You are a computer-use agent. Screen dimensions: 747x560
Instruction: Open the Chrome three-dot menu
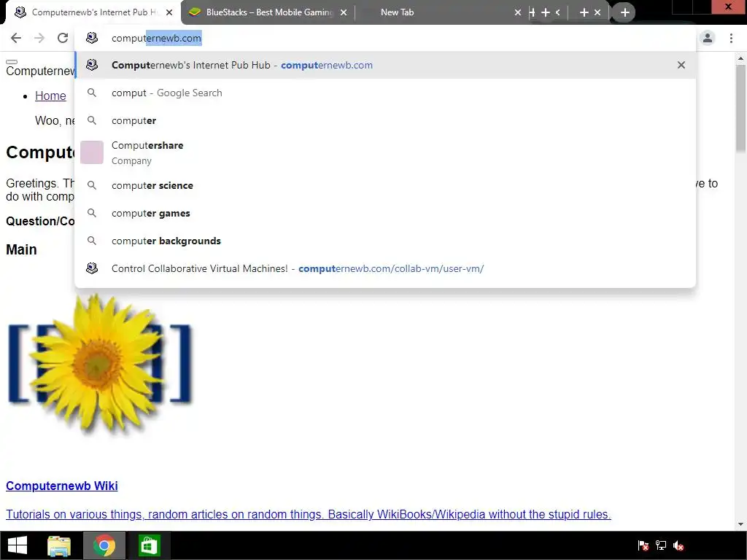click(x=731, y=38)
